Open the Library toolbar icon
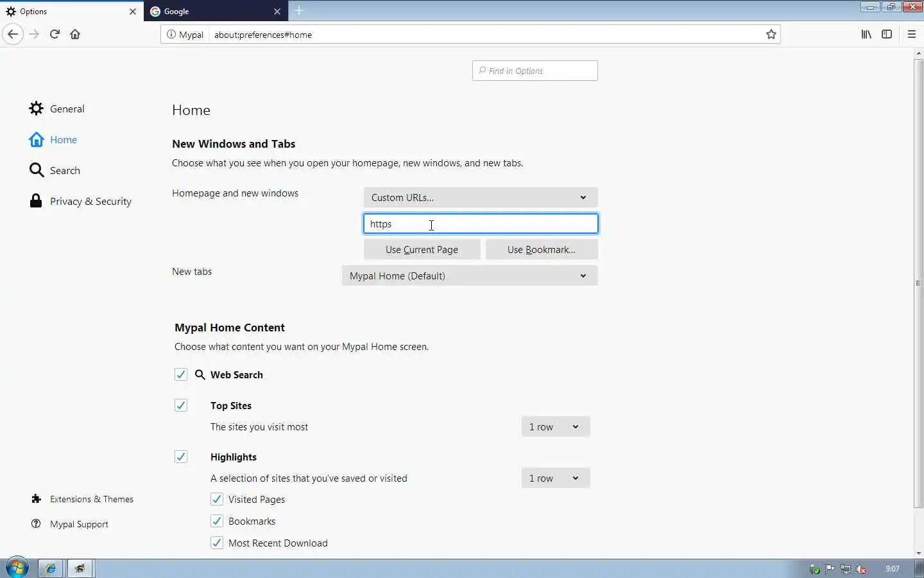The height and width of the screenshot is (578, 924). click(x=866, y=34)
